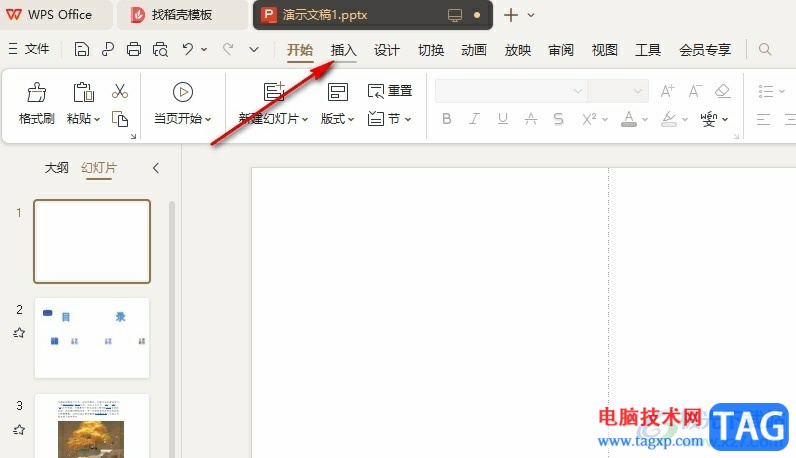Open the 会员专享 tab
The image size is (796, 458).
coord(705,50)
